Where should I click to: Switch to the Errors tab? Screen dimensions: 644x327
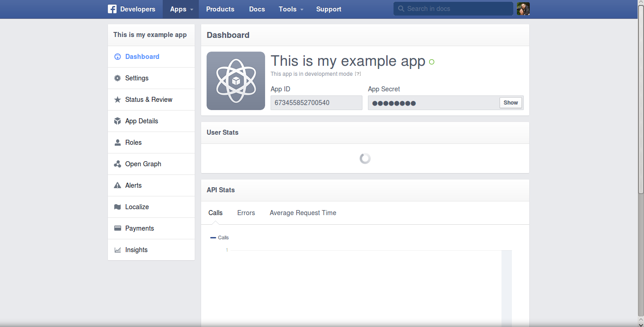point(246,213)
